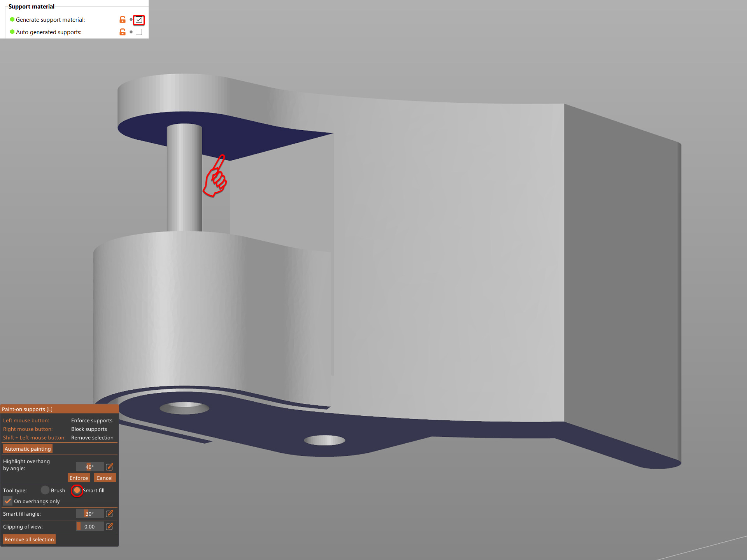
Task: Click green hexagon beside Auto generated supports
Action: point(12,32)
